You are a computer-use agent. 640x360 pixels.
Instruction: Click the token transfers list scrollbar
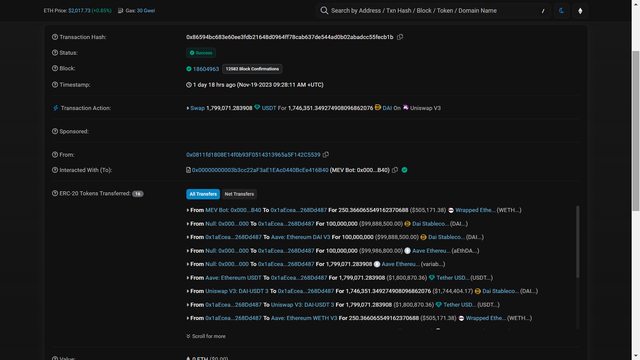[577, 242]
